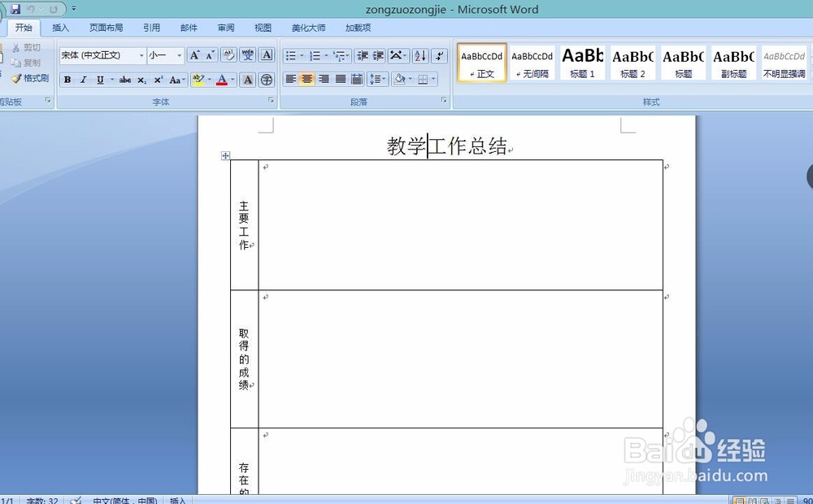Toggle the show paragraph marks button

(x=440, y=55)
